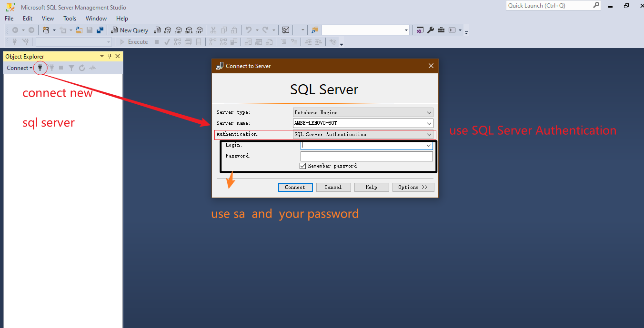
Task: Click the Stop icon in Object Explorer toolbar
Action: click(61, 68)
